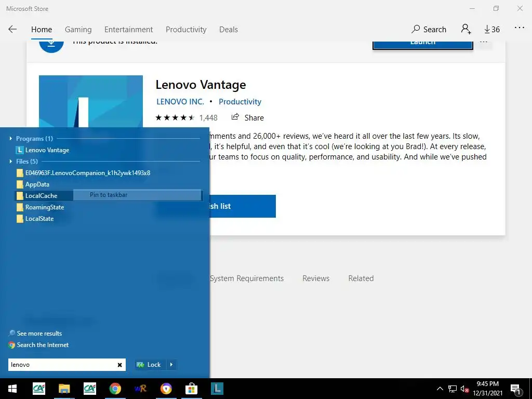Click the Lenovo Vantage star rating
This screenshot has width=532, height=399.
pos(175,118)
